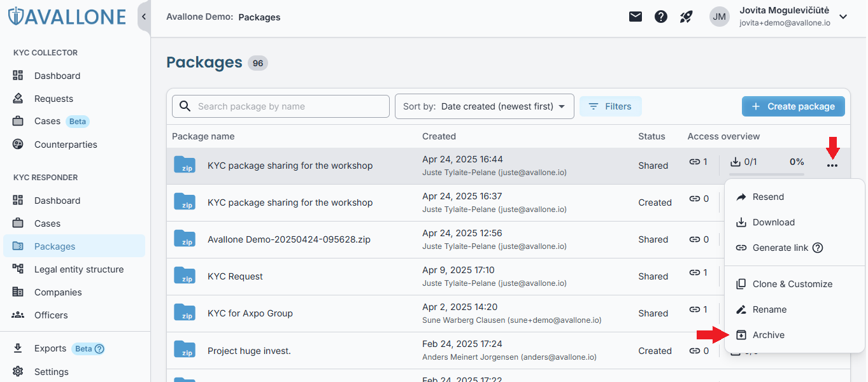
Task: Open KYC Responder Cases
Action: [x=47, y=223]
